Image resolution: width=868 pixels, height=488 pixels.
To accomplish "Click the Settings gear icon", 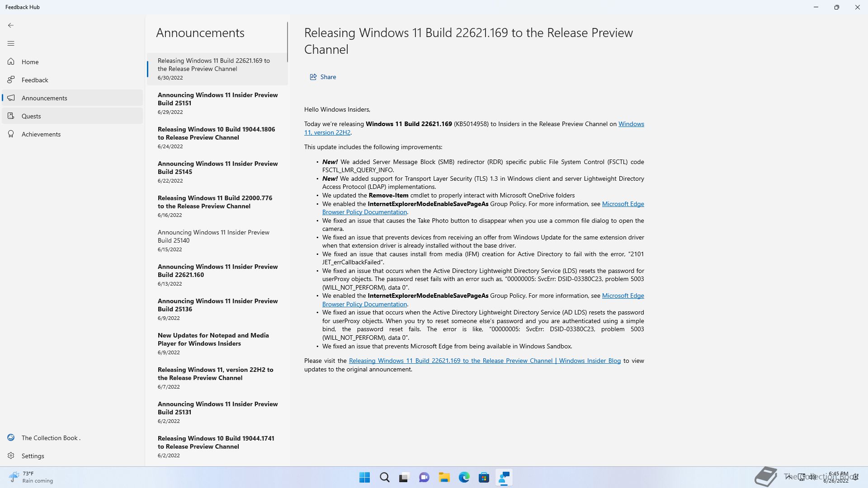I will 11,455.
